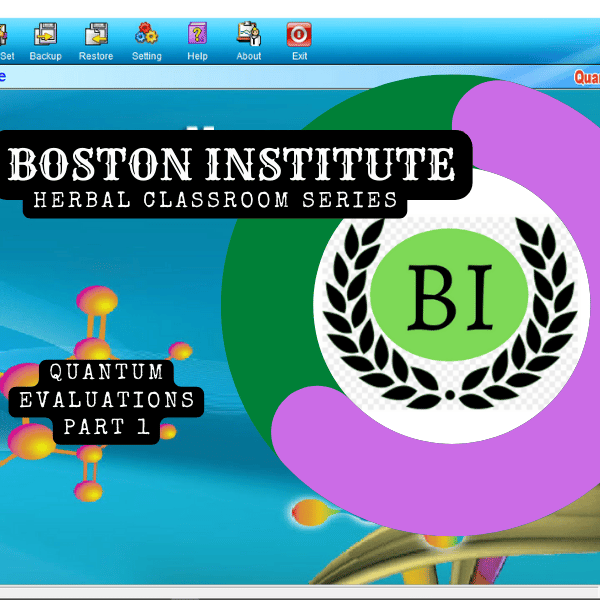Click the partially visible Set icon

click(4, 35)
